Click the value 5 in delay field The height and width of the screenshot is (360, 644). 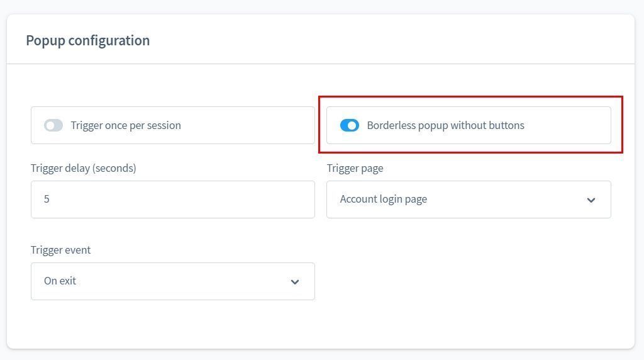(x=47, y=199)
